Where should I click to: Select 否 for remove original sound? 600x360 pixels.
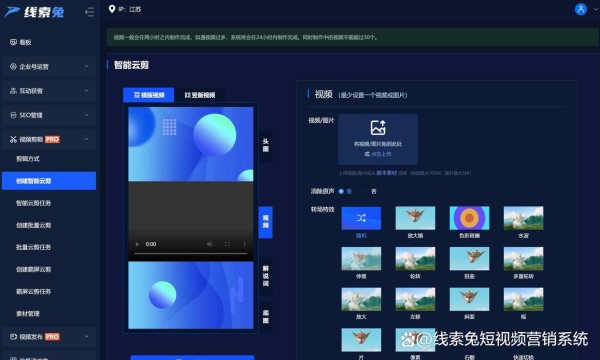(x=370, y=191)
